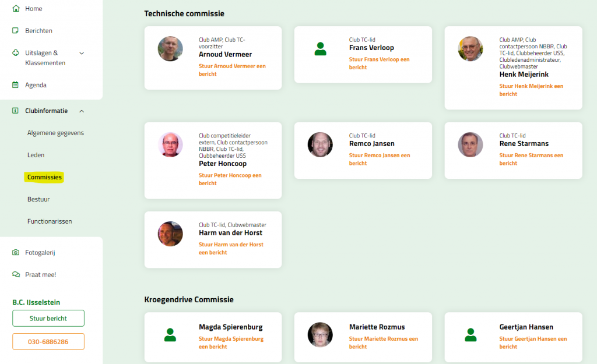This screenshot has width=597, height=364.
Task: Open the Leden submenu item
Action: [36, 155]
